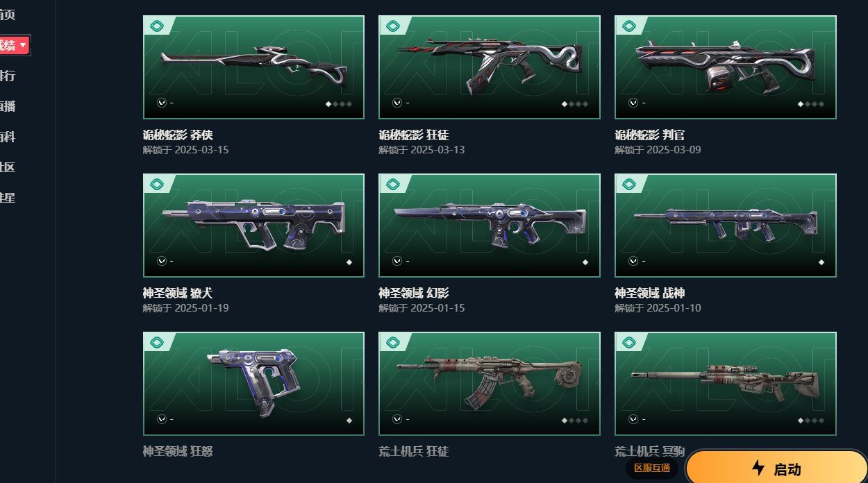This screenshot has height=483, width=868.
Task: Click the lightning icon on the 启动 button
Action: [x=758, y=468]
